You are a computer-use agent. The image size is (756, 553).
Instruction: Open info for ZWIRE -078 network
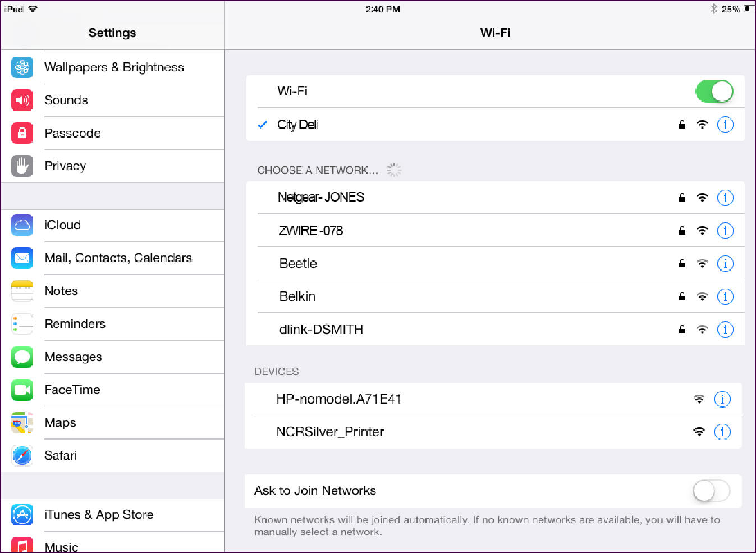pyautogui.click(x=725, y=231)
